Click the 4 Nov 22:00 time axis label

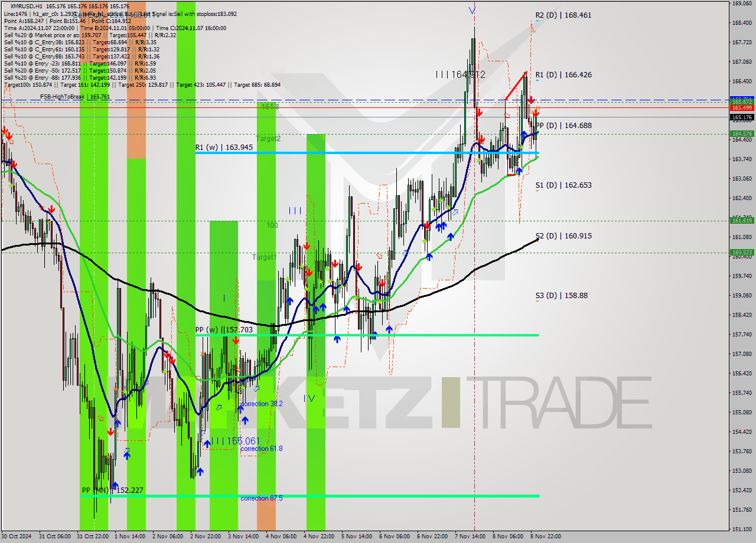pyautogui.click(x=318, y=537)
